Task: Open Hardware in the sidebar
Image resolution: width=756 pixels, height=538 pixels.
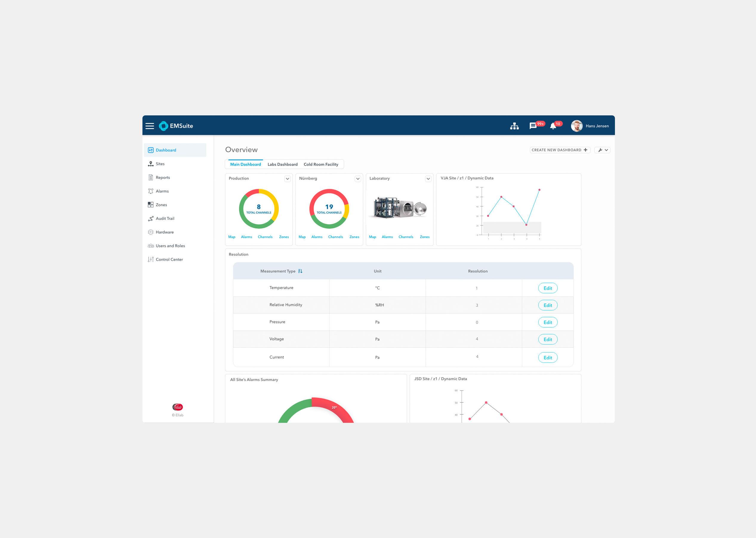Action: 164,232
